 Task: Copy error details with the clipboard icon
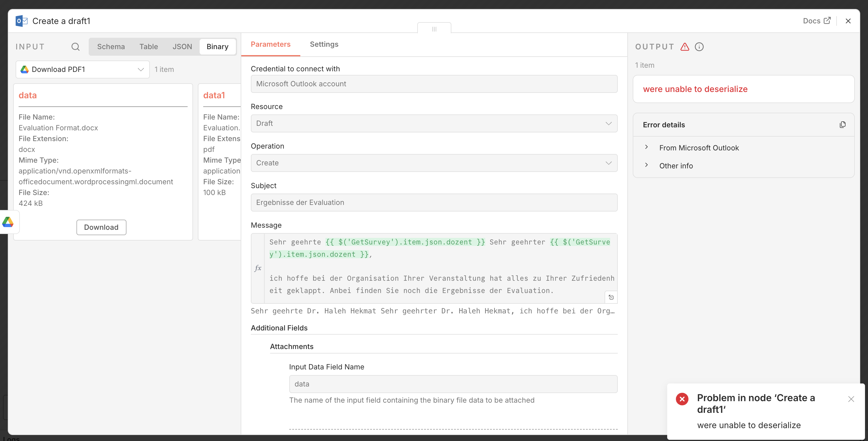(x=843, y=125)
